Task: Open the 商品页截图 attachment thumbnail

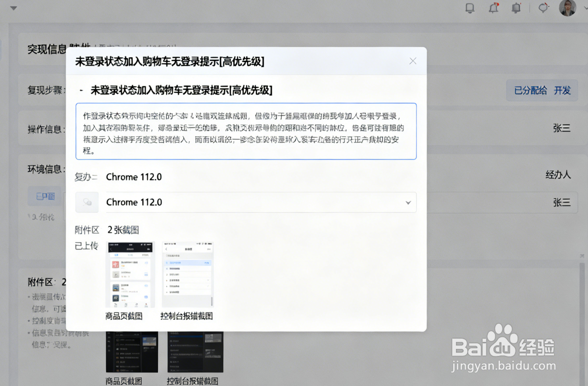Action: (x=130, y=274)
